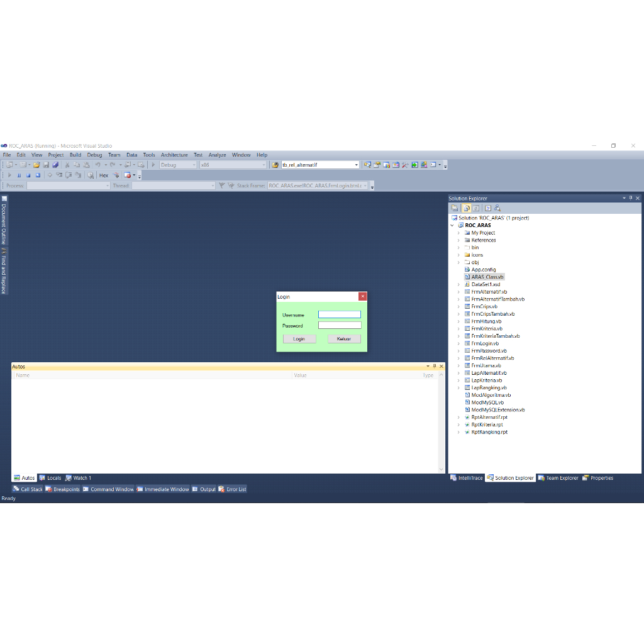
Task: Open the Autos window position dropdown arrow
Action: click(x=428, y=366)
